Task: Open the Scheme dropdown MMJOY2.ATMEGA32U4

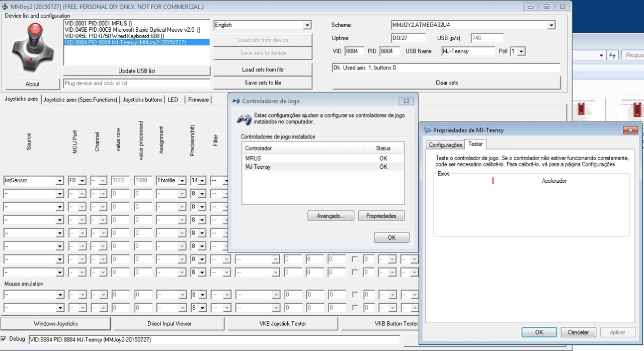Action: (x=551, y=25)
